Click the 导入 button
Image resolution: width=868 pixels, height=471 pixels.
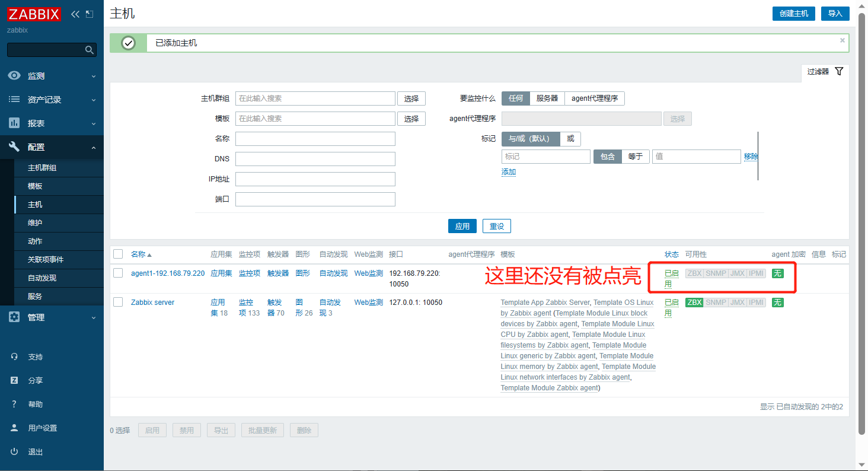[x=835, y=14]
